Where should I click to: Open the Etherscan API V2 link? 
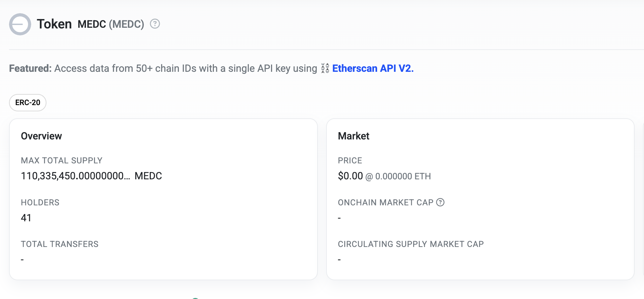[373, 68]
